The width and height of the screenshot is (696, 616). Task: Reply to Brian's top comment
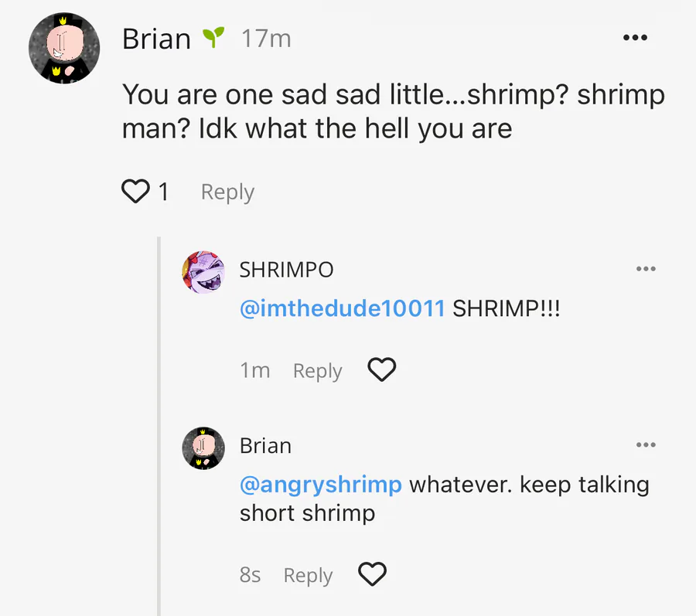coord(227,192)
